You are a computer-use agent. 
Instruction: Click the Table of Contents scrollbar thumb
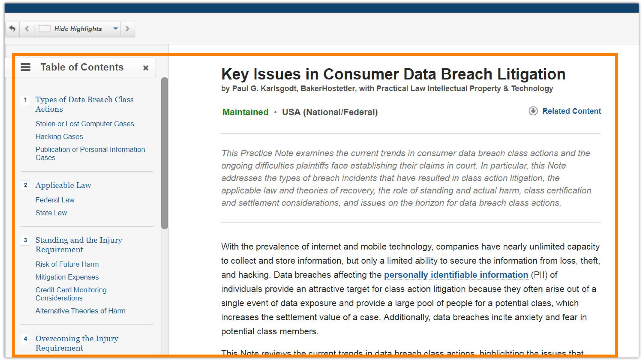(x=165, y=153)
